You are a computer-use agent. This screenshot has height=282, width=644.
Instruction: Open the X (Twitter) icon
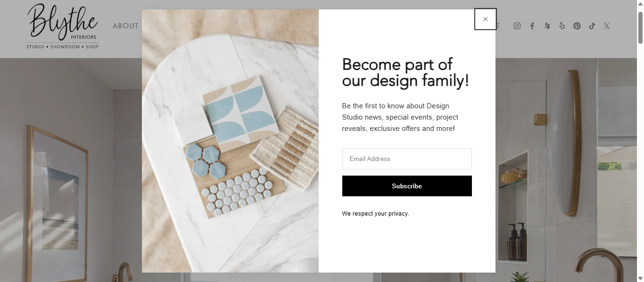click(607, 26)
